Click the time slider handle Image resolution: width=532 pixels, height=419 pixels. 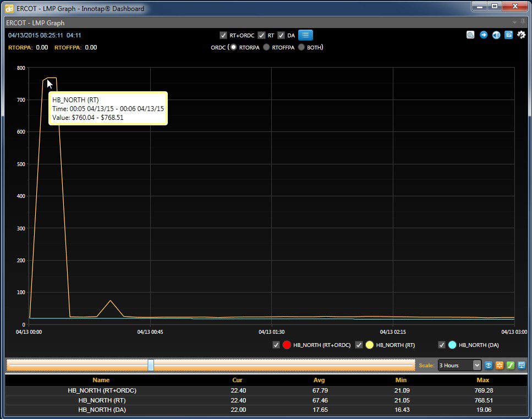(151, 365)
